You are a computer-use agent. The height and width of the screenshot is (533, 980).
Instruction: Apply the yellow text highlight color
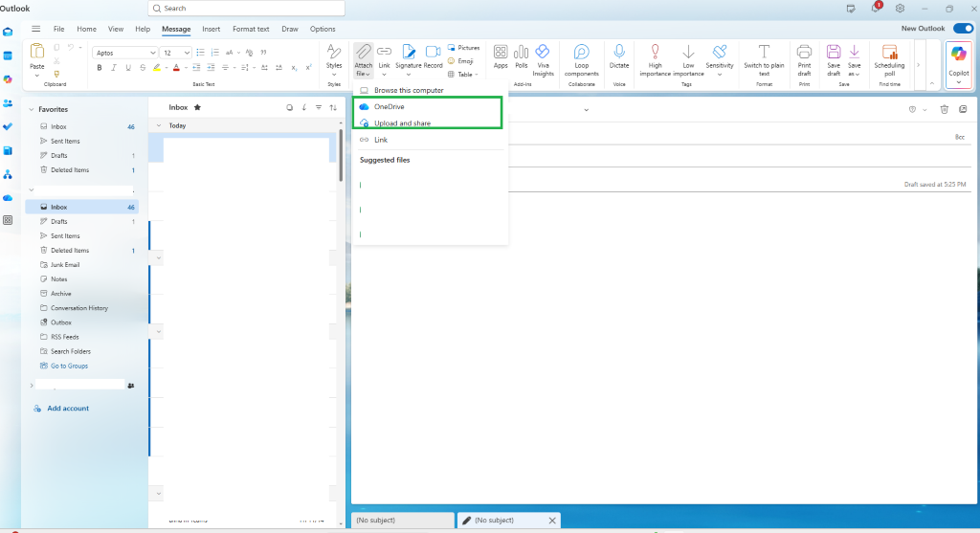157,68
